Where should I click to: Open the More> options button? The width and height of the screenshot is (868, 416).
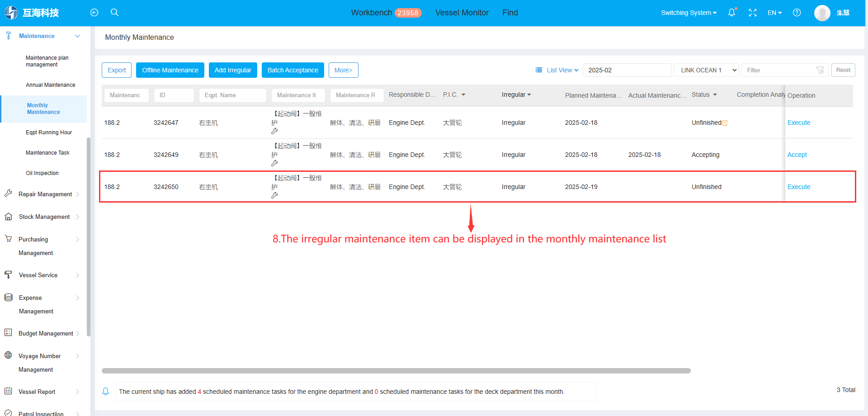tap(343, 70)
